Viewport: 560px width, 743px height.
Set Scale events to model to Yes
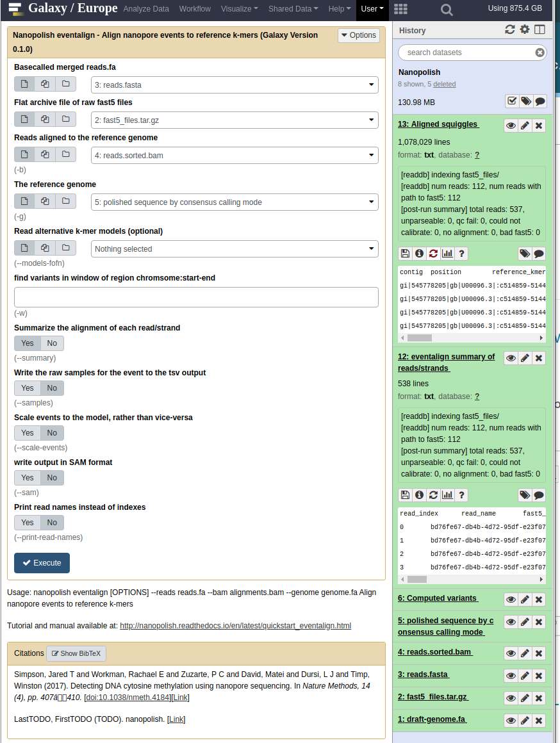coord(28,432)
